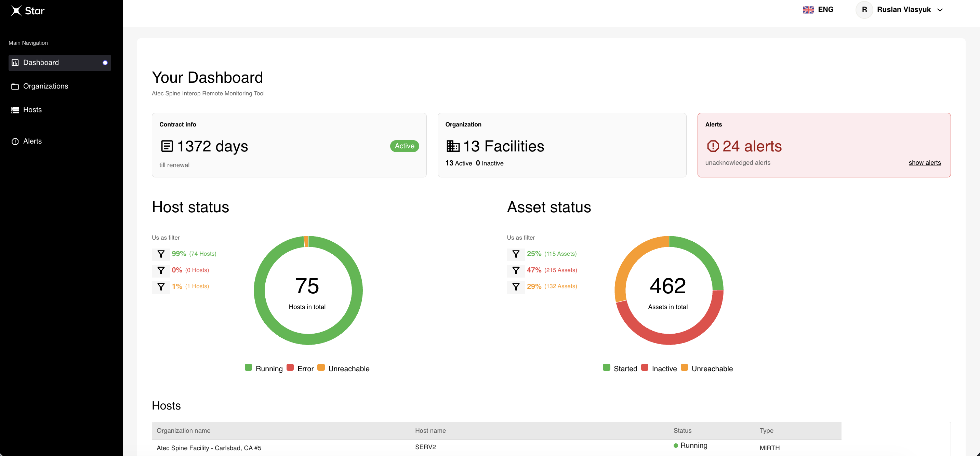Click the Star logo icon
This screenshot has height=456, width=980.
coord(16,10)
